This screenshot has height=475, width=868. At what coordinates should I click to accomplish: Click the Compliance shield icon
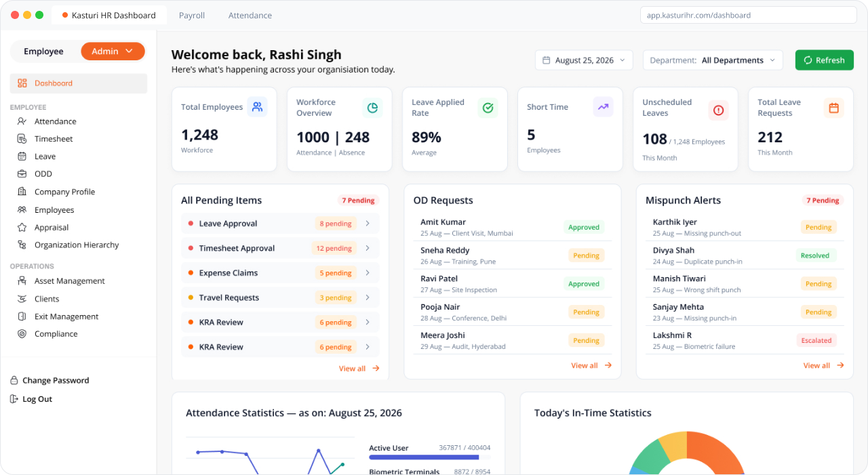22,334
